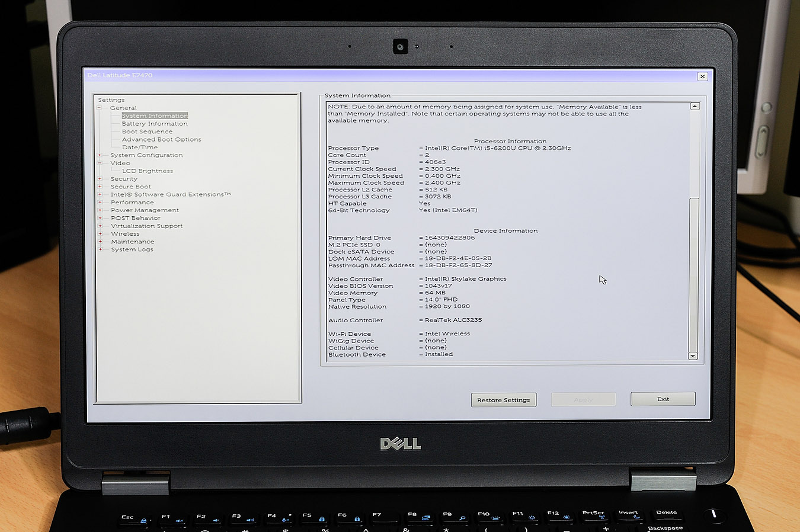Expand the System Logs node
The image size is (800, 532).
point(100,249)
